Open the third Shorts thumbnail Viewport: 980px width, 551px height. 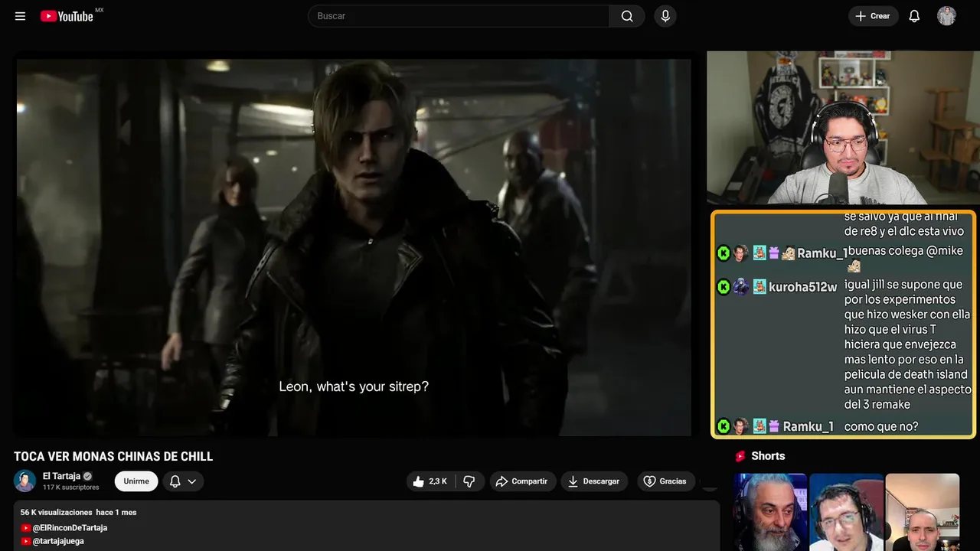coord(922,512)
